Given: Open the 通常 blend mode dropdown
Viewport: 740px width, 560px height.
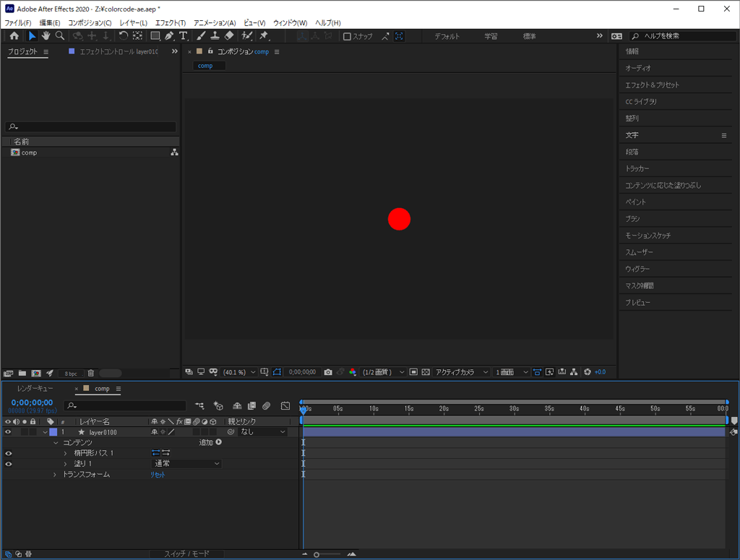Looking at the screenshot, I should coord(186,464).
